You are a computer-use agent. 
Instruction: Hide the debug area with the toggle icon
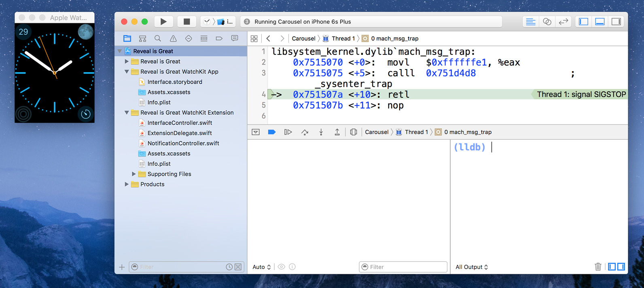[256, 132]
